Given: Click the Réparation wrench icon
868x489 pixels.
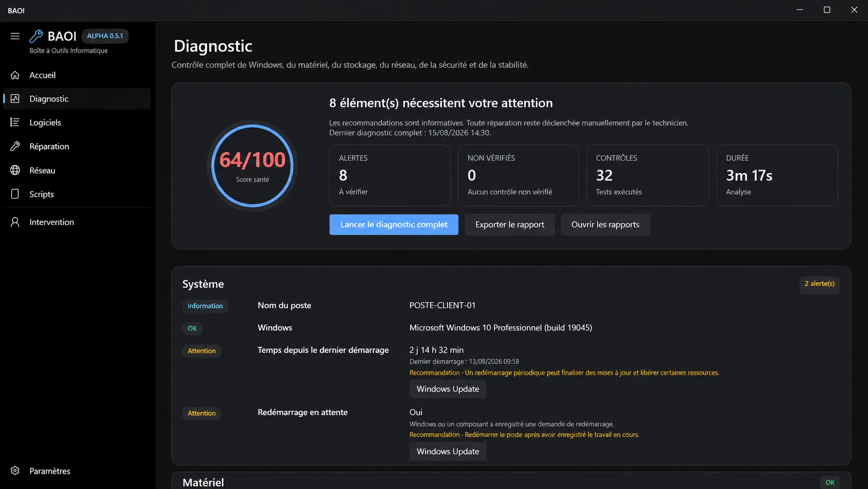Looking at the screenshot, I should 15,146.
